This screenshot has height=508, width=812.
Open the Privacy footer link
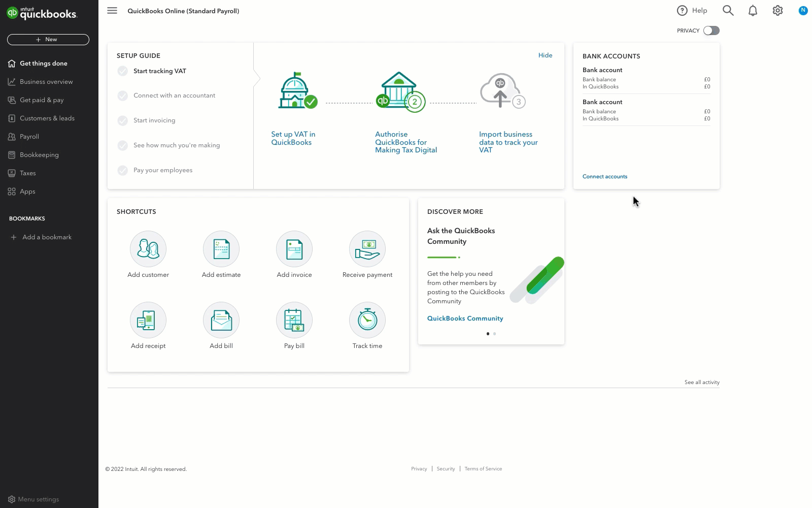point(419,469)
